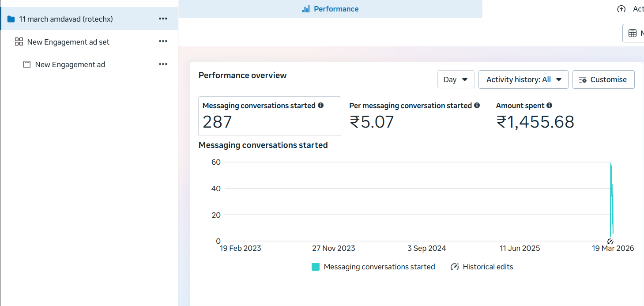Click Messaging conversations started legend label

379,267
